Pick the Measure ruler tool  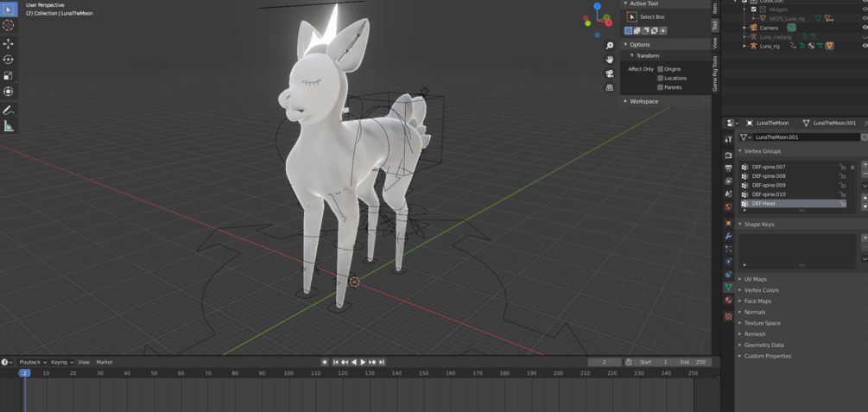coord(9,126)
